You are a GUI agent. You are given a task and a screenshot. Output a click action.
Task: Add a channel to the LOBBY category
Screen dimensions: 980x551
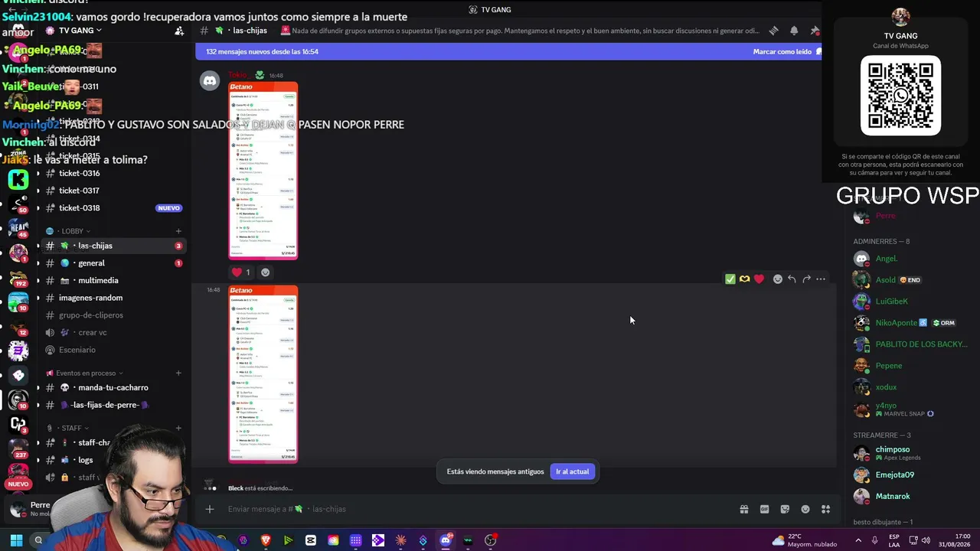(x=178, y=231)
